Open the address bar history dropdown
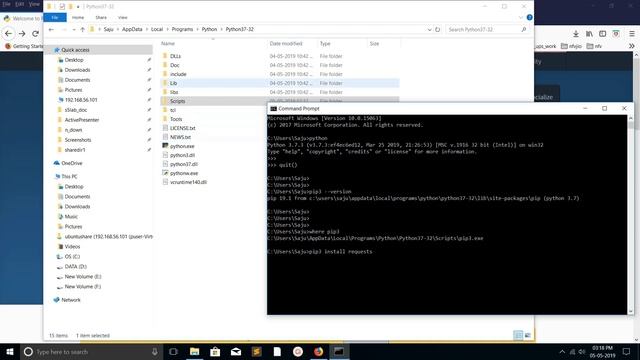 (x=429, y=29)
